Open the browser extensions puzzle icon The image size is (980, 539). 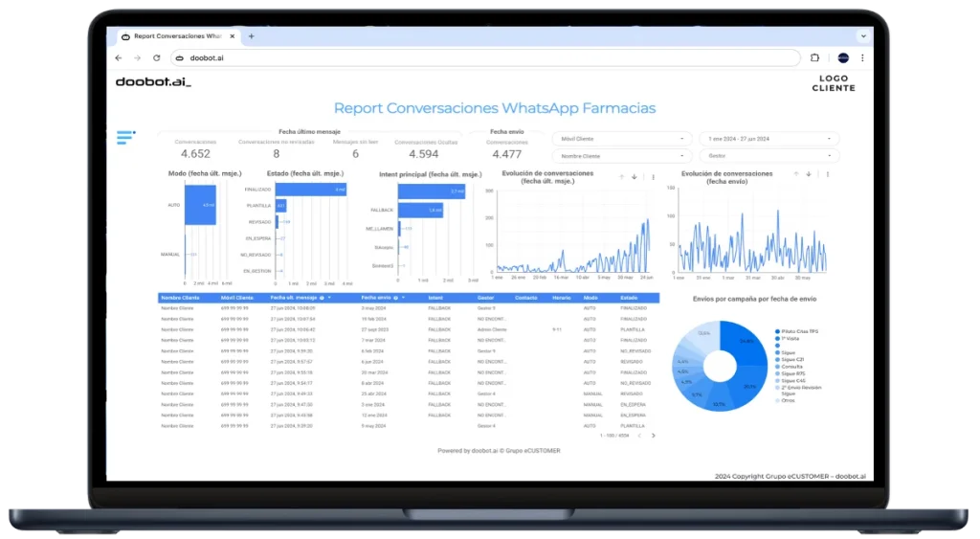point(814,58)
